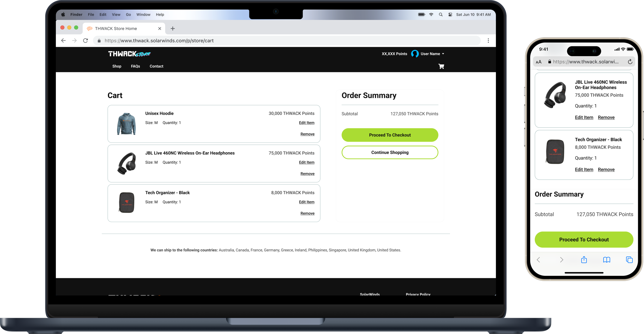The width and height of the screenshot is (644, 334).
Task: Open Spotlight search icon
Action: (441, 14)
